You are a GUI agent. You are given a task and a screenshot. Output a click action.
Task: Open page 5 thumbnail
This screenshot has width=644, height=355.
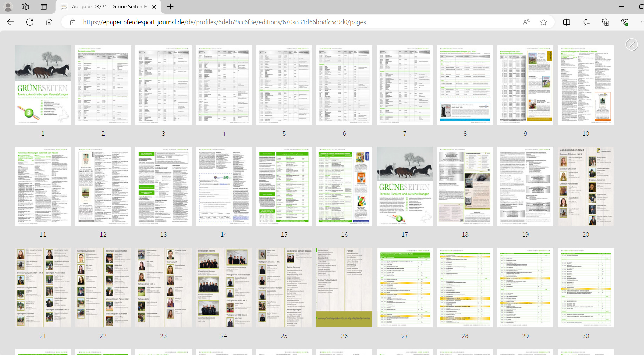point(284,85)
